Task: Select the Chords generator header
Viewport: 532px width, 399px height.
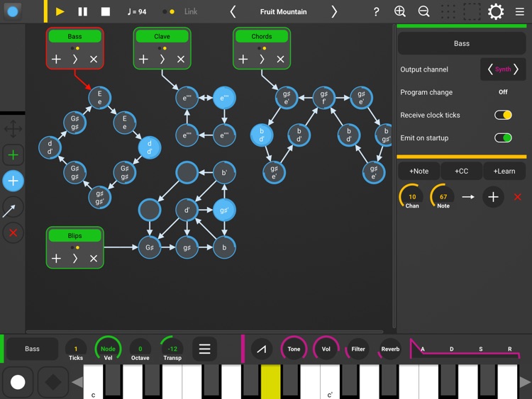Action: (262, 36)
